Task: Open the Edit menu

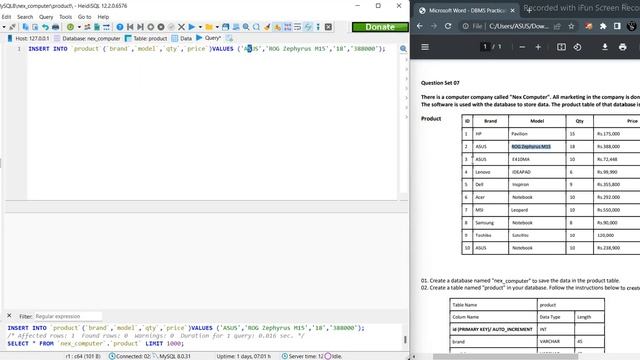Action: pos(6,17)
